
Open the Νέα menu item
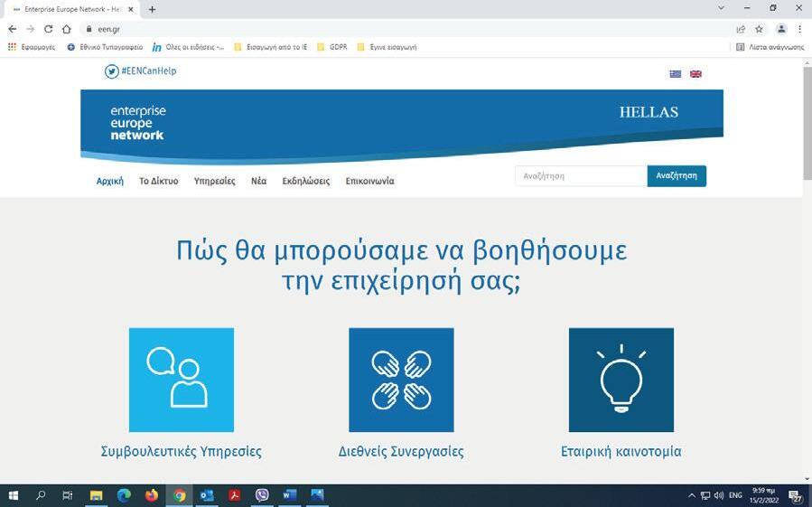pyautogui.click(x=258, y=181)
